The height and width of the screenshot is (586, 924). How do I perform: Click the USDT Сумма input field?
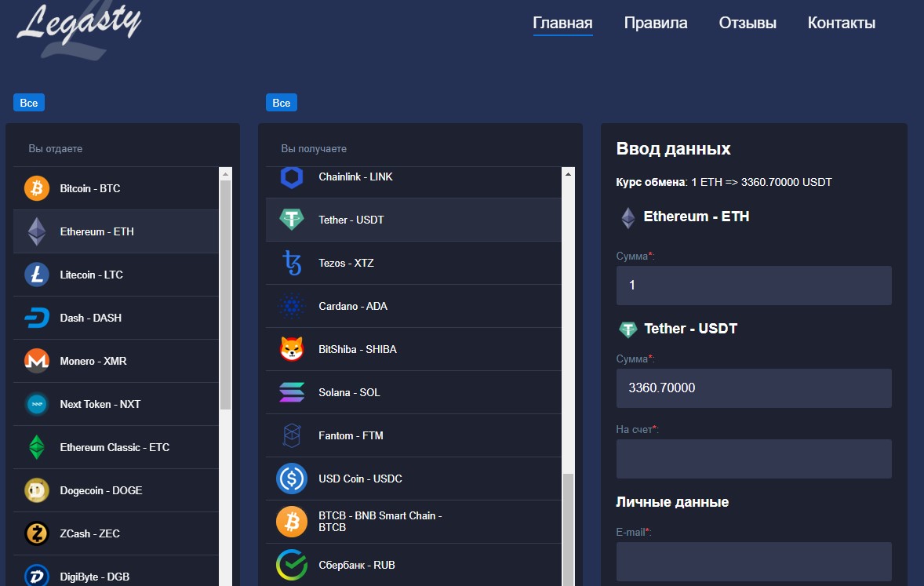click(x=754, y=388)
